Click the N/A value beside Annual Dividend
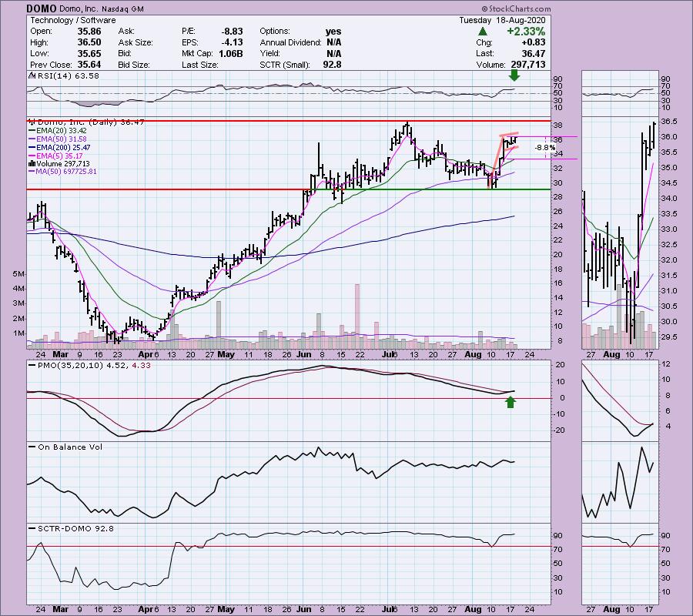The width and height of the screenshot is (693, 616). (x=333, y=42)
